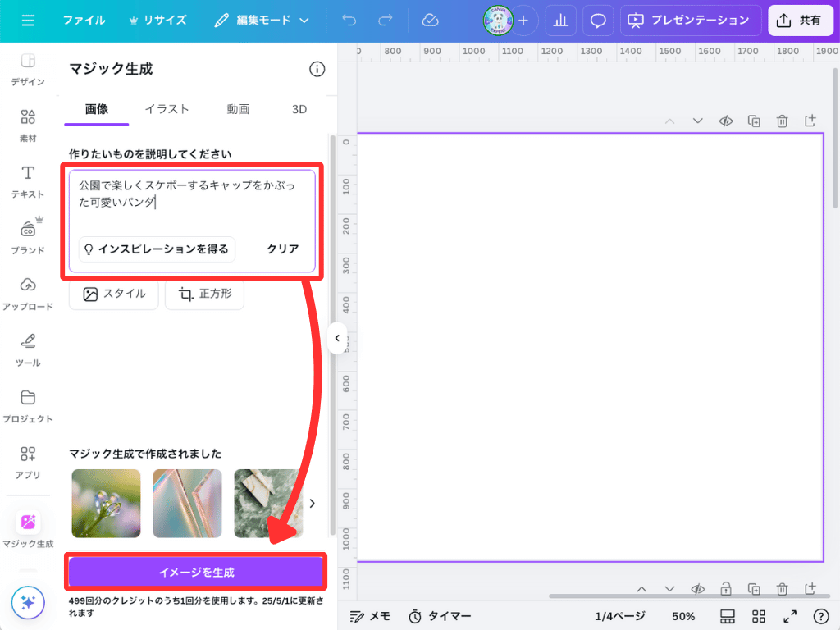Click the イメージを生成 button
The height and width of the screenshot is (630, 840).
point(195,572)
